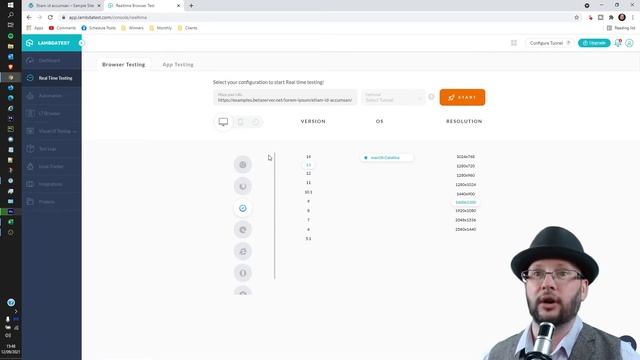Image resolution: width=640 pixels, height=360 pixels.
Task: Open Real Time Testing in sidebar
Action: [51, 78]
